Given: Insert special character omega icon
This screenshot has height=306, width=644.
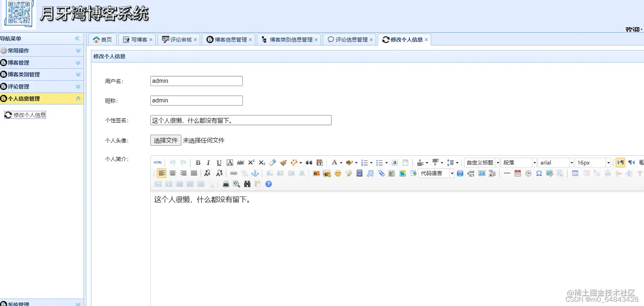Looking at the screenshot, I should point(539,173).
